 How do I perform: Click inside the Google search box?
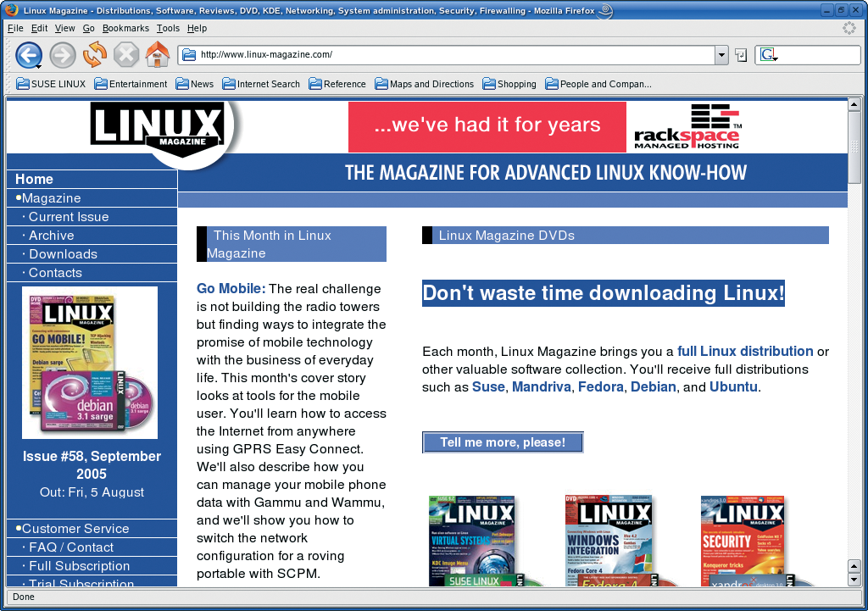pyautogui.click(x=820, y=55)
